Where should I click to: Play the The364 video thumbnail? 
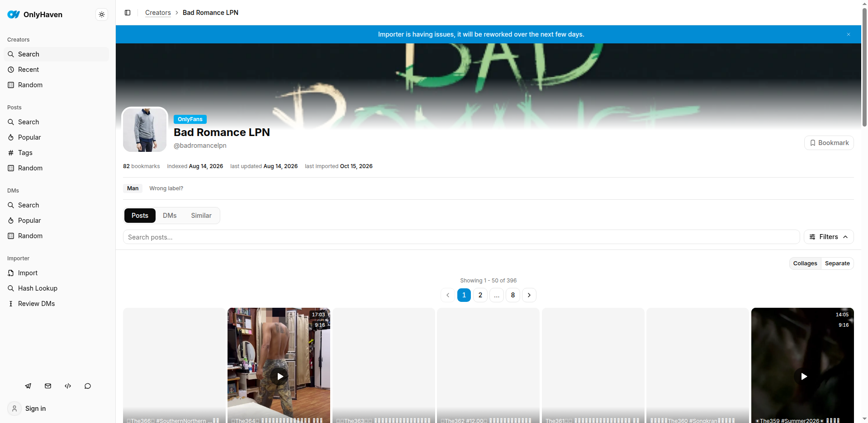coord(279,376)
